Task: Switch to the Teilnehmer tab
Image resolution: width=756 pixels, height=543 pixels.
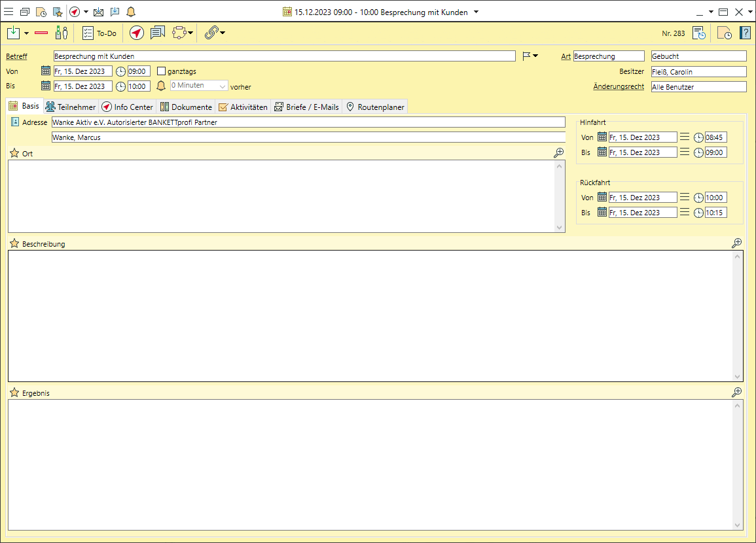Action: click(71, 107)
